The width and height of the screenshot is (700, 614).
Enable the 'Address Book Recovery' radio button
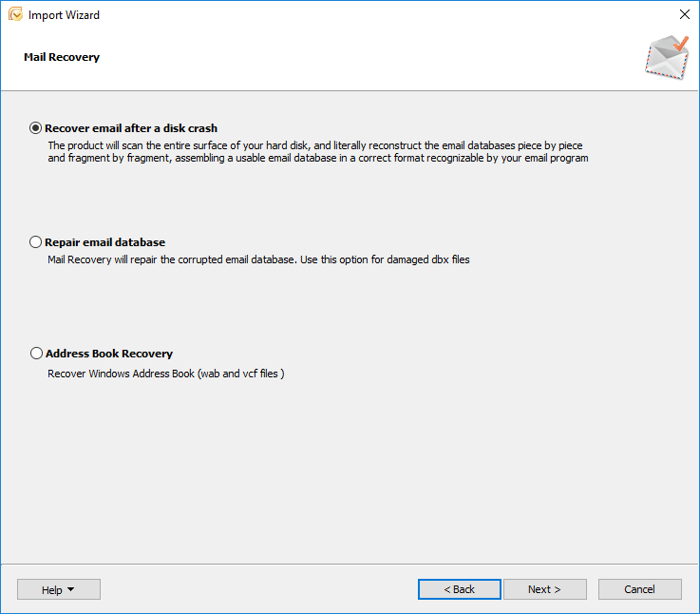click(36, 354)
